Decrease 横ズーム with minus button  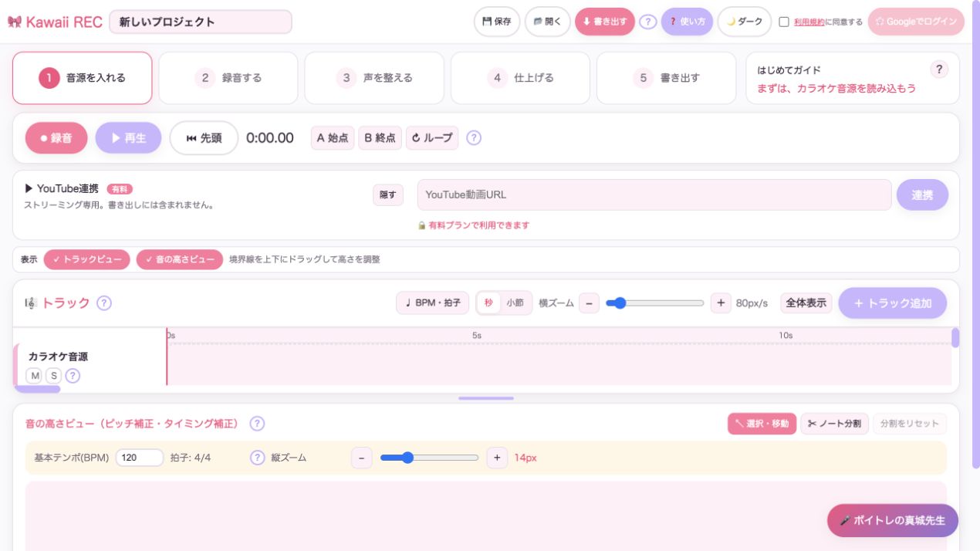coord(589,303)
